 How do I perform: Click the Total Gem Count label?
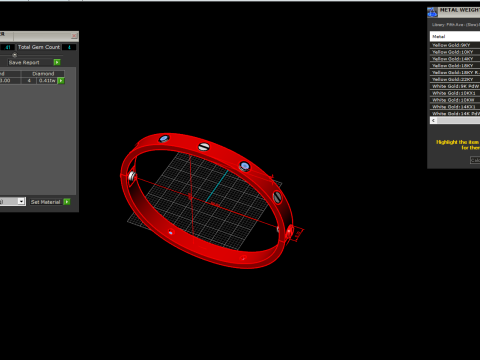point(39,47)
